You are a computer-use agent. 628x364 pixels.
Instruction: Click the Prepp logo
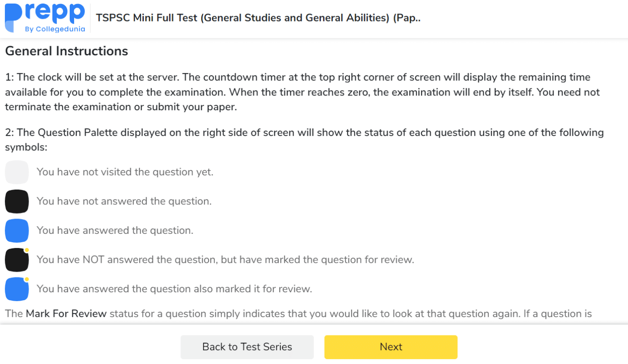(x=43, y=17)
